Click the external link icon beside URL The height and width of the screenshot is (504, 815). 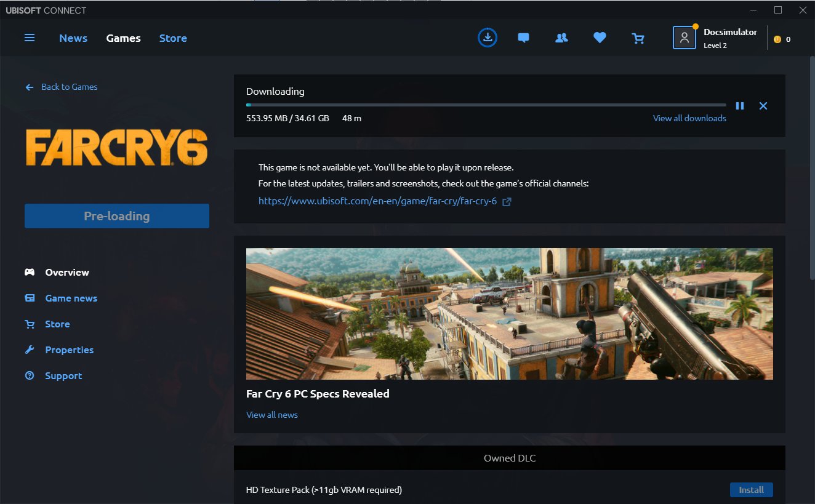click(507, 201)
